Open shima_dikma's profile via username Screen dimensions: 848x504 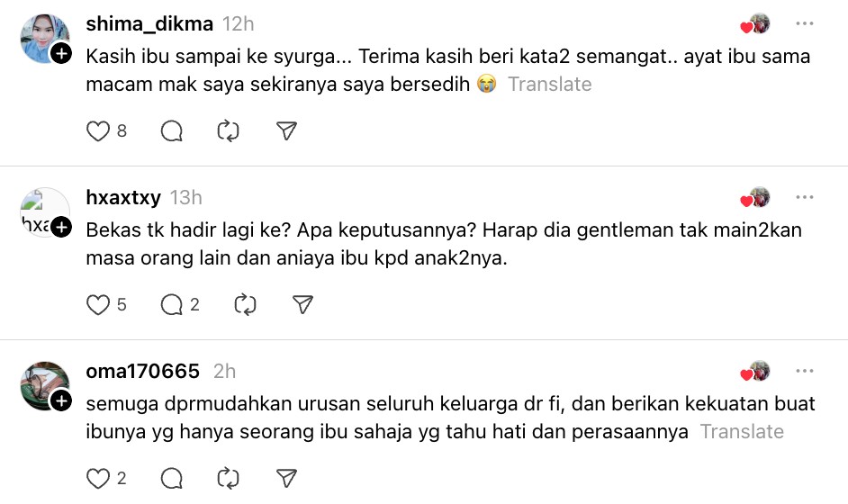tap(149, 24)
